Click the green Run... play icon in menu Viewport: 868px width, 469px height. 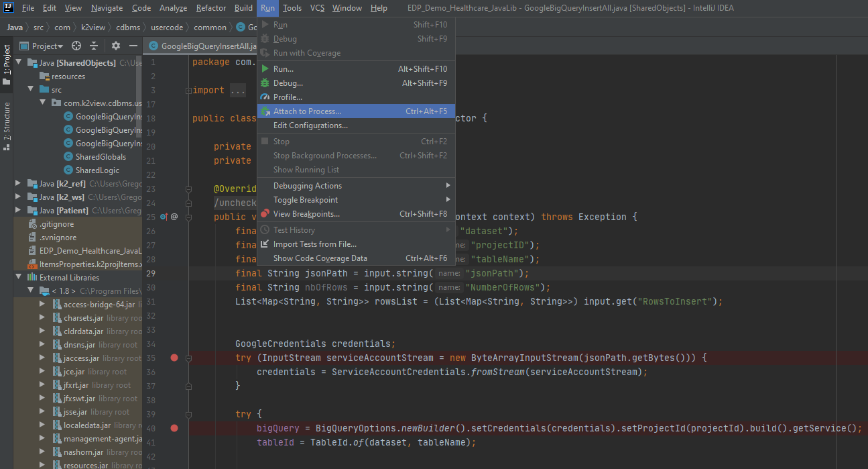(x=265, y=69)
